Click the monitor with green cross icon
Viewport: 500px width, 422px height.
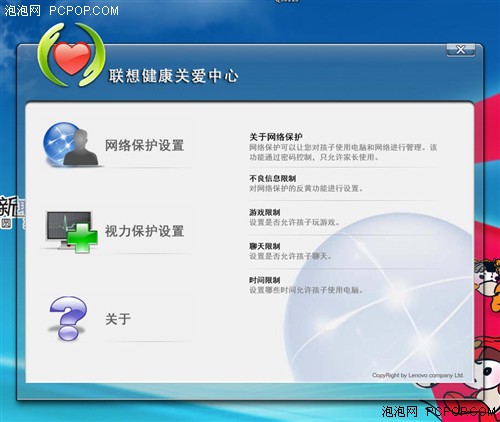pos(72,231)
